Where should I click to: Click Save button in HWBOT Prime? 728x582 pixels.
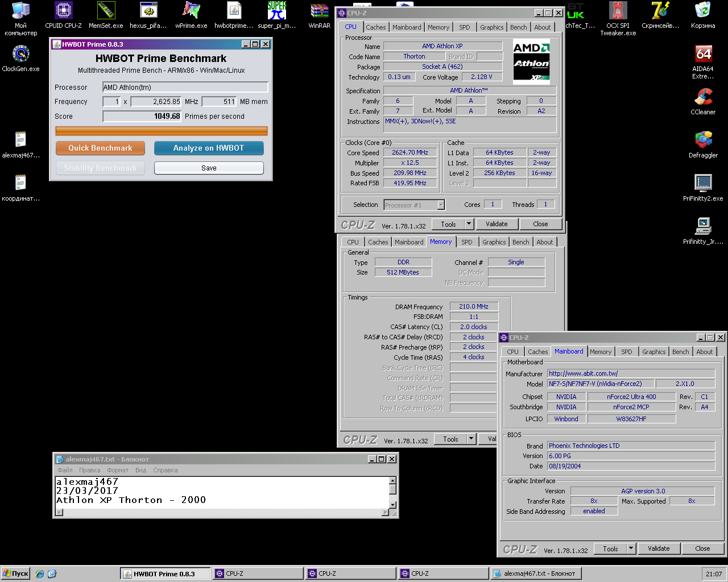coord(209,168)
